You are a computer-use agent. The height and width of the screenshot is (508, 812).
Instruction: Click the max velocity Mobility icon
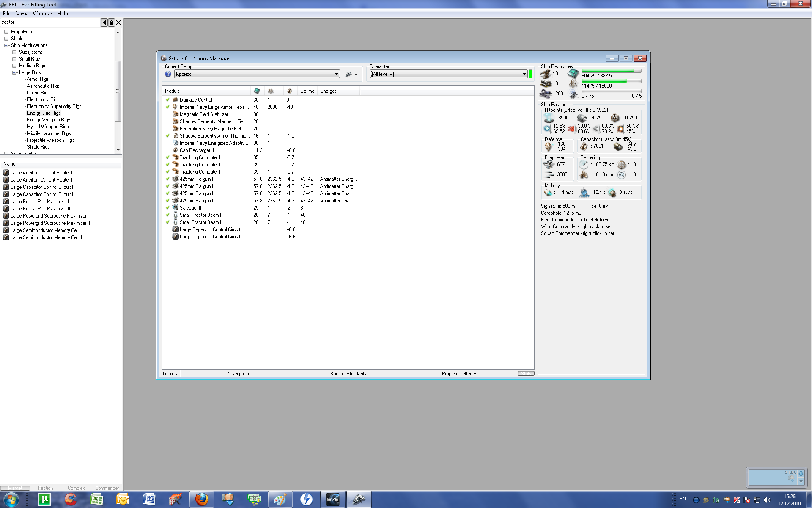pos(549,193)
